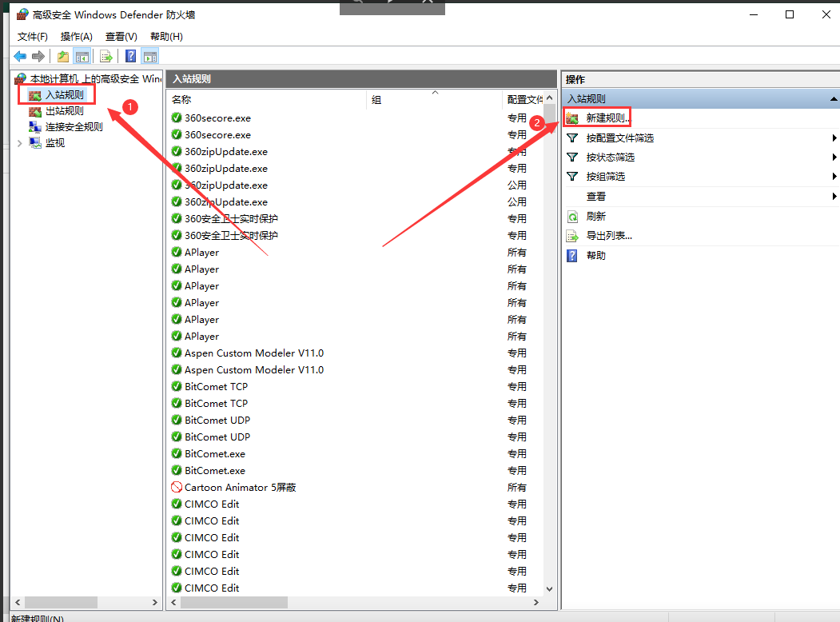Maximize the firewall window
Viewport: 840px width, 622px height.
click(790, 14)
